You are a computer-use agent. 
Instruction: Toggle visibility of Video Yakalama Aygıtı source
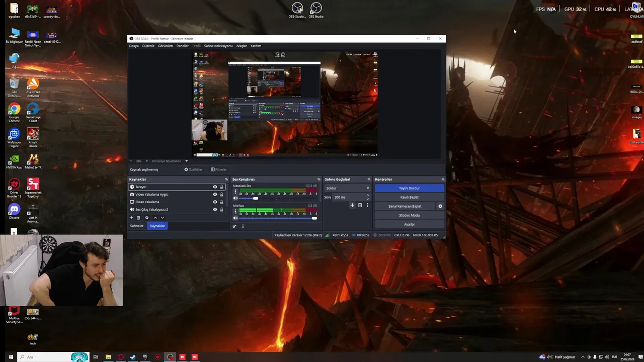pyautogui.click(x=215, y=195)
